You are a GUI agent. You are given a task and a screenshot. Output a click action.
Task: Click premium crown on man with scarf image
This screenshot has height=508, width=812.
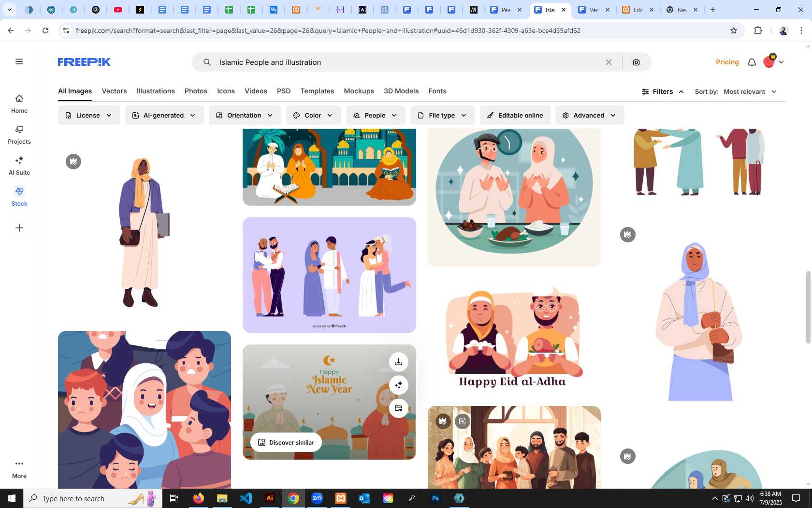coord(73,162)
